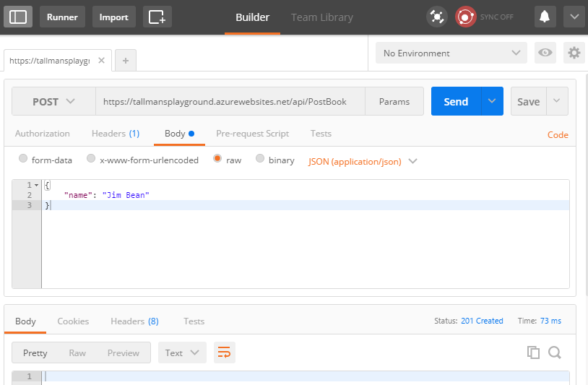Click the 73 ms time value
This screenshot has height=385, width=588.
click(550, 321)
